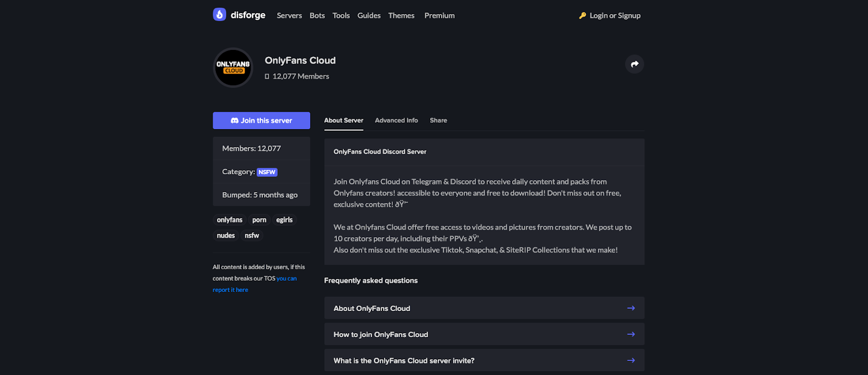Open the Servers nav menu item
The width and height of the screenshot is (868, 375).
[289, 16]
